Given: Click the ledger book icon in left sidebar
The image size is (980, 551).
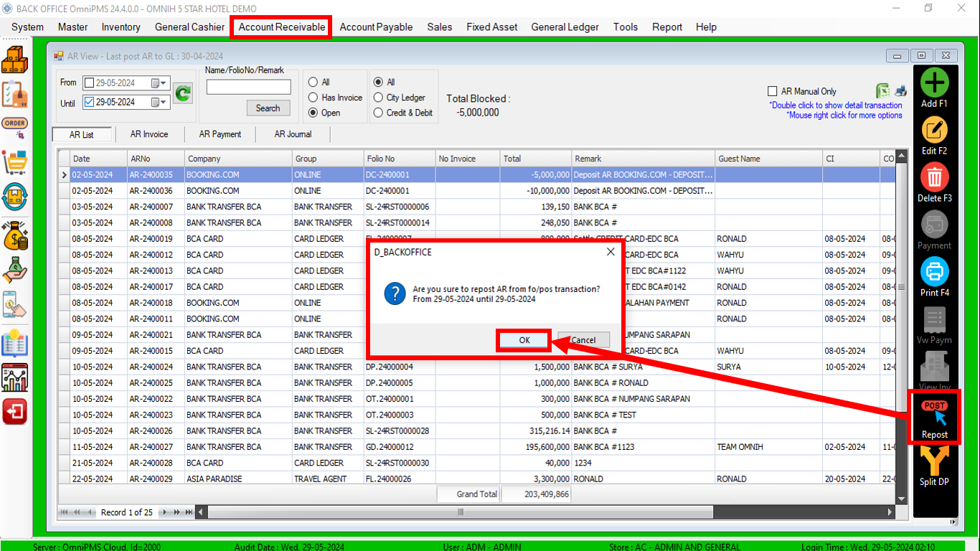Looking at the screenshot, I should click(15, 342).
